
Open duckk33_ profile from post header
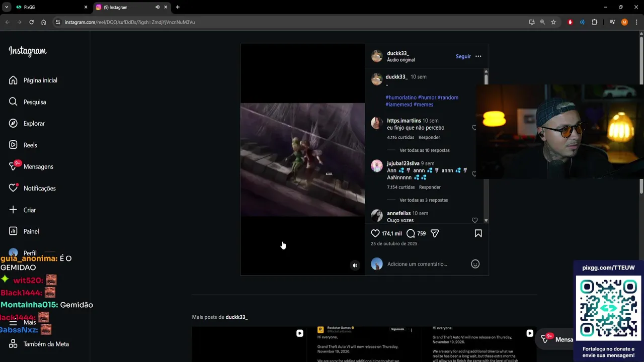[x=398, y=53]
